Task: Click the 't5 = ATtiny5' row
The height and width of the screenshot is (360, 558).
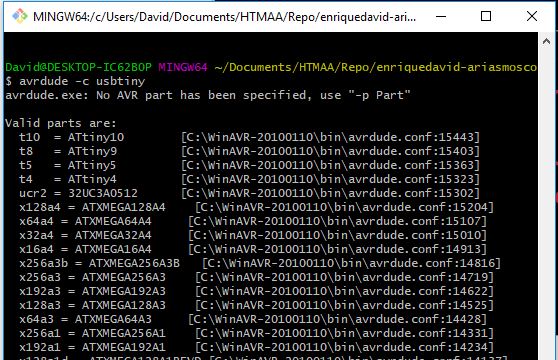Action: tap(249, 165)
